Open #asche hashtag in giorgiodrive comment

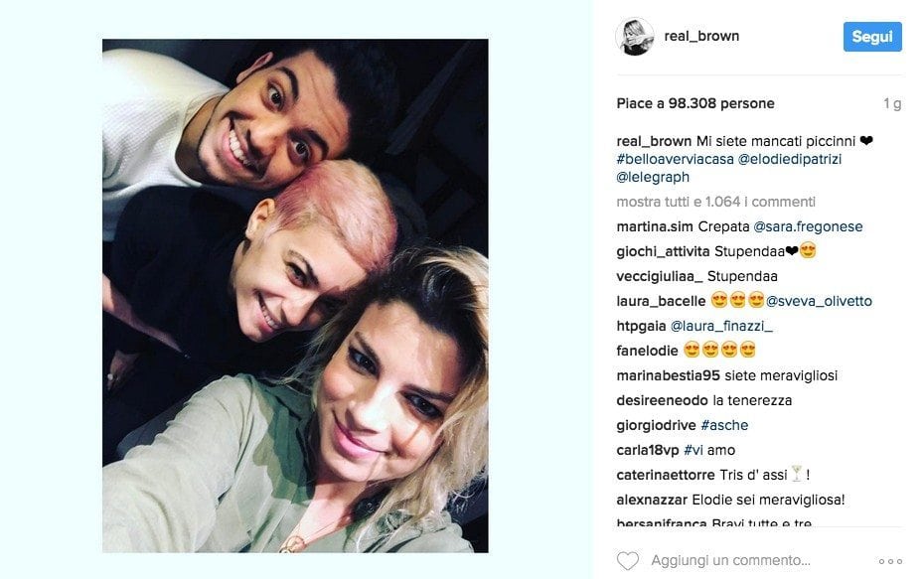724,425
